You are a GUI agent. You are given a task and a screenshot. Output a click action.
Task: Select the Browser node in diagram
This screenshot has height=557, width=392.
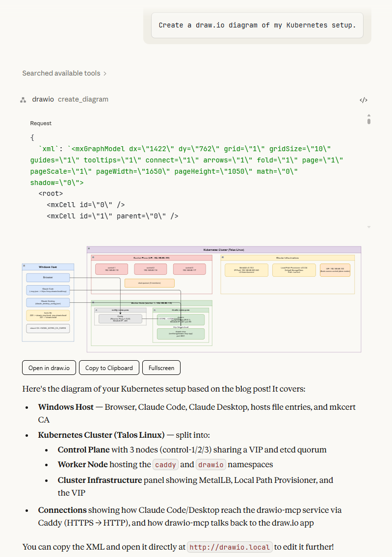pyautogui.click(x=48, y=277)
